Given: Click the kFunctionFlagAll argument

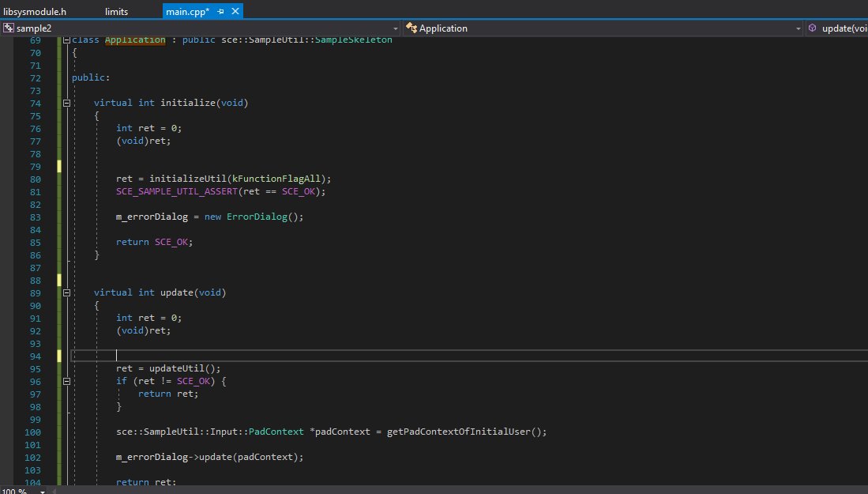Looking at the screenshot, I should (x=276, y=179).
